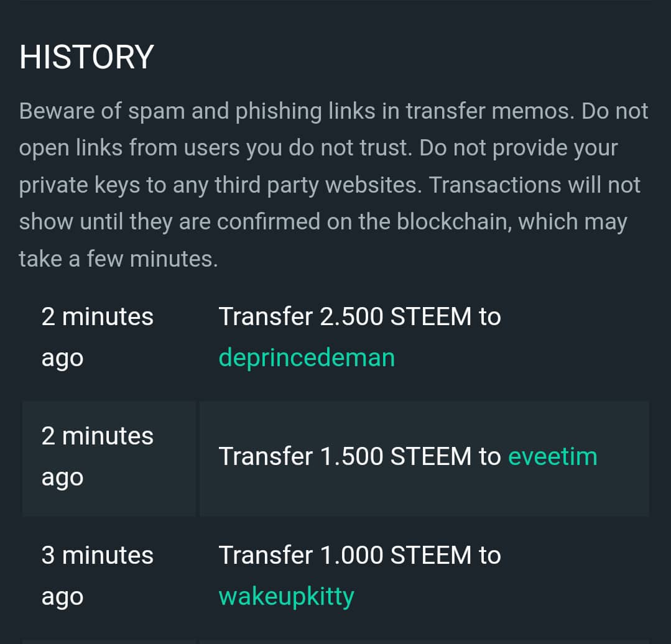Visit the wakeupkitty profile link
Image resolution: width=671 pixels, height=644 pixels.
[286, 597]
